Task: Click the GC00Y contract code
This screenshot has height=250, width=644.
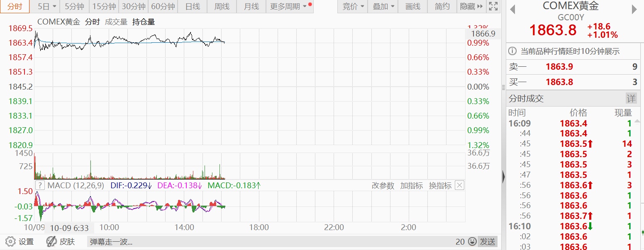Action: click(571, 17)
